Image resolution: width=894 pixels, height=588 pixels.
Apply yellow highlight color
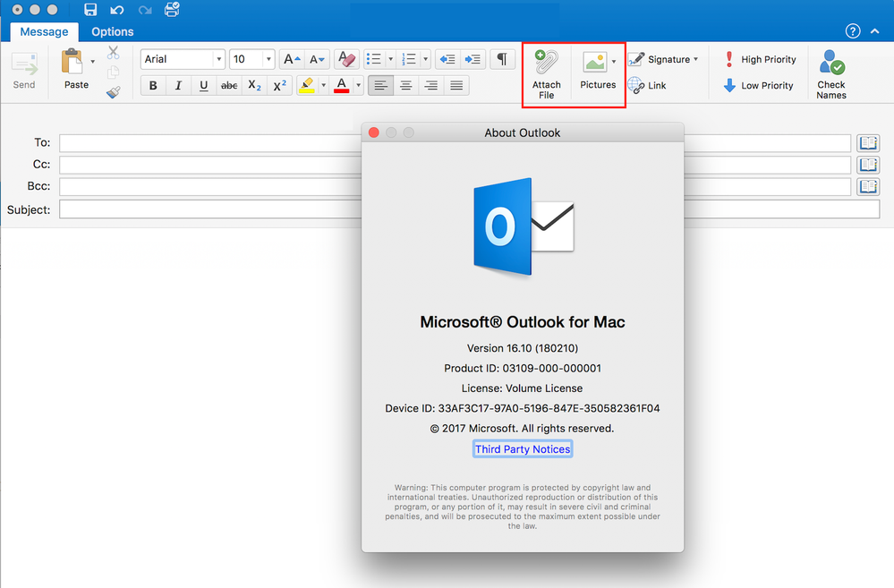307,86
